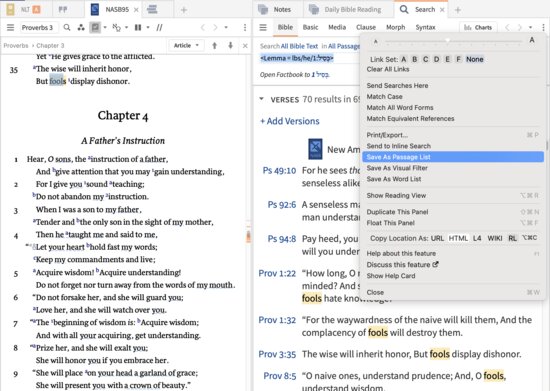Click the double-slash text comparison icon
Screen dimensions: 550x391
(x=159, y=27)
